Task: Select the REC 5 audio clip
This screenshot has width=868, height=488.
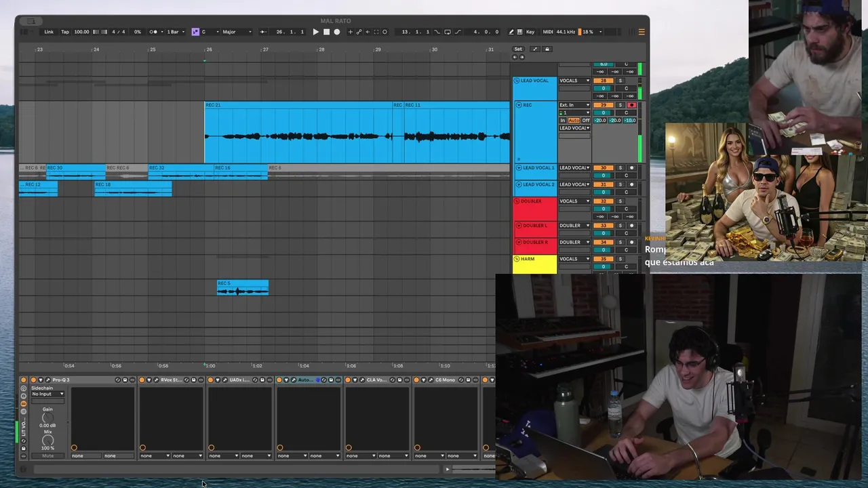Action: [x=243, y=288]
